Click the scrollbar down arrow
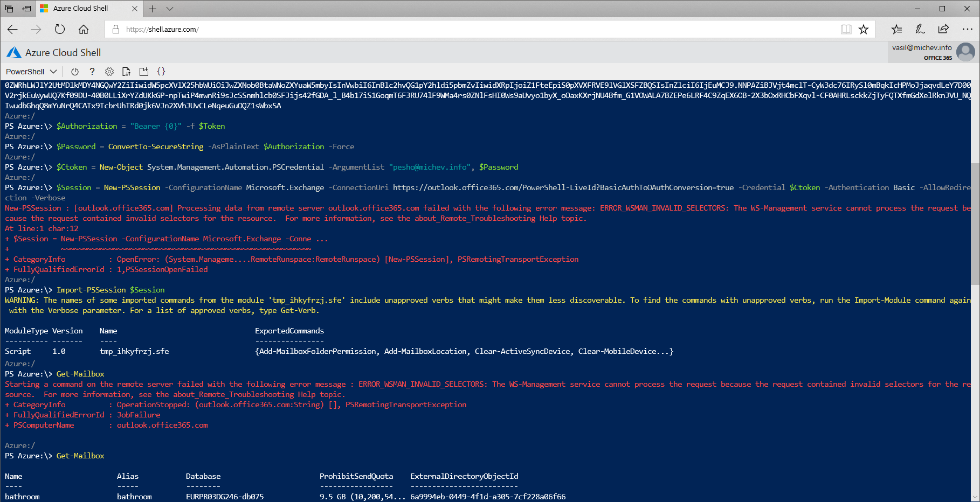The image size is (980, 502). [975, 497]
